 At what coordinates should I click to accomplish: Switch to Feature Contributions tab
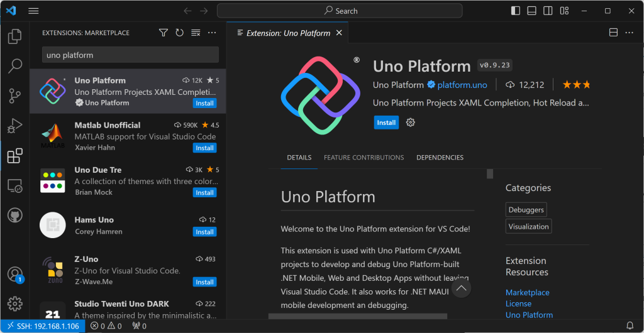pos(364,158)
